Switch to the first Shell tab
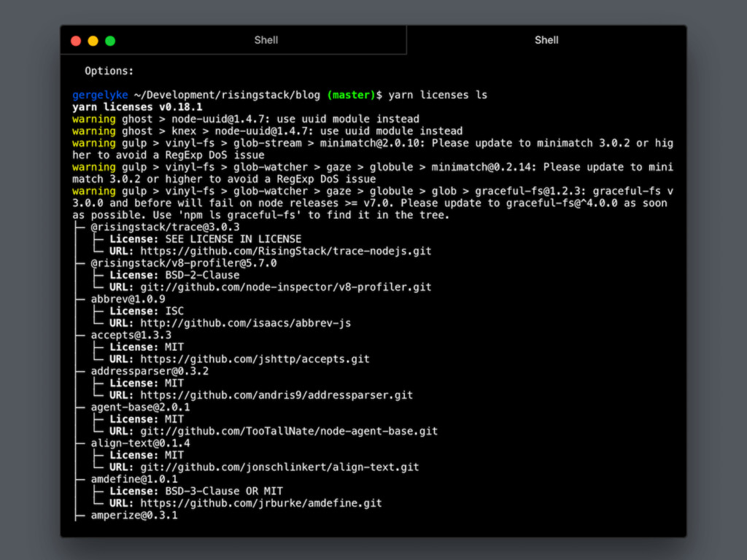Screen dimensions: 747x560 [x=266, y=40]
